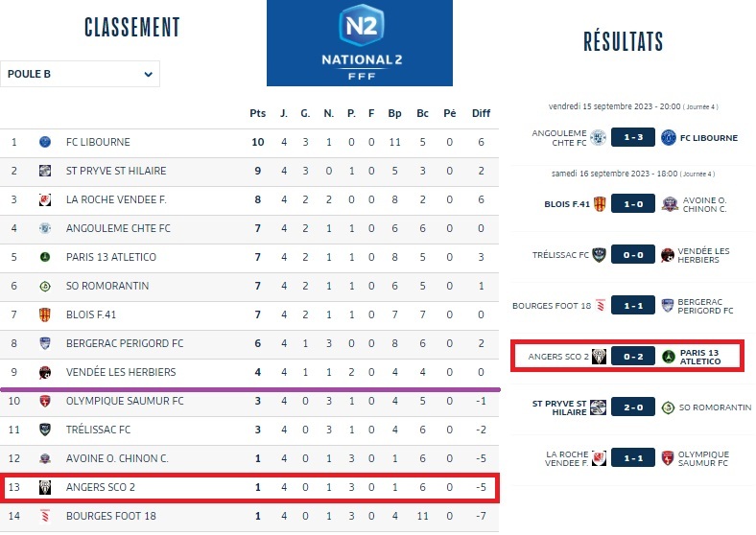Open the St Pryve vs Romorantin 2-0 score
Screen dimensions: 756x535
click(x=633, y=407)
